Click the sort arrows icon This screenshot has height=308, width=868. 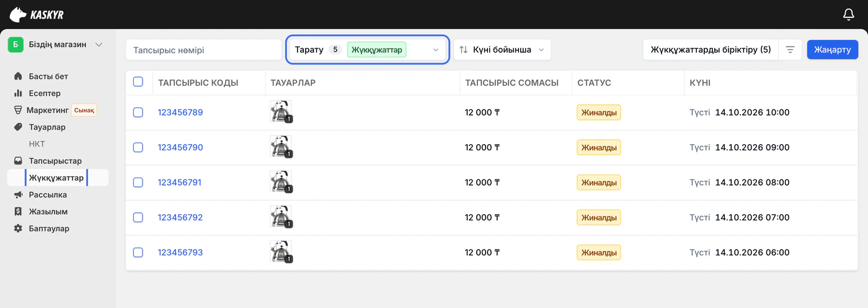tap(464, 50)
